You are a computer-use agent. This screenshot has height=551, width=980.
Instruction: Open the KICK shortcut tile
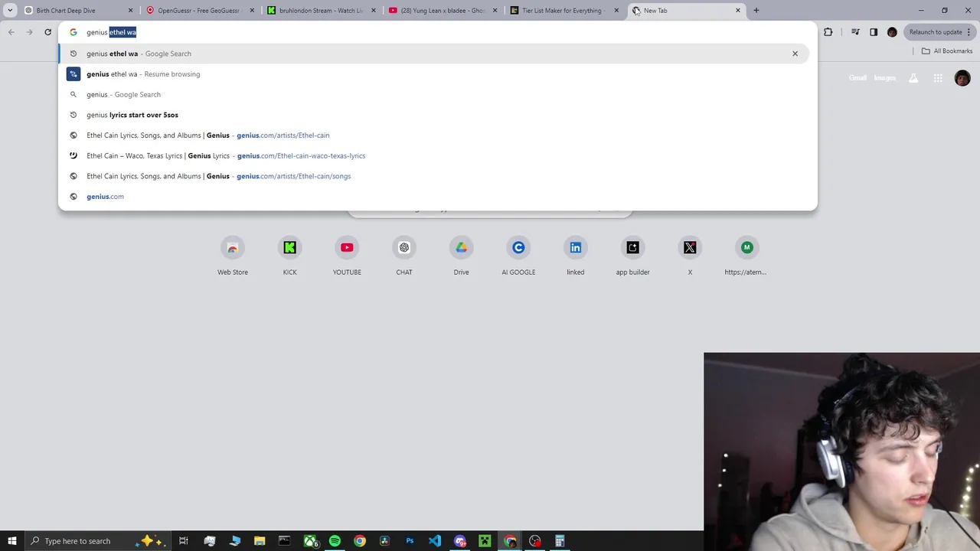(x=289, y=256)
